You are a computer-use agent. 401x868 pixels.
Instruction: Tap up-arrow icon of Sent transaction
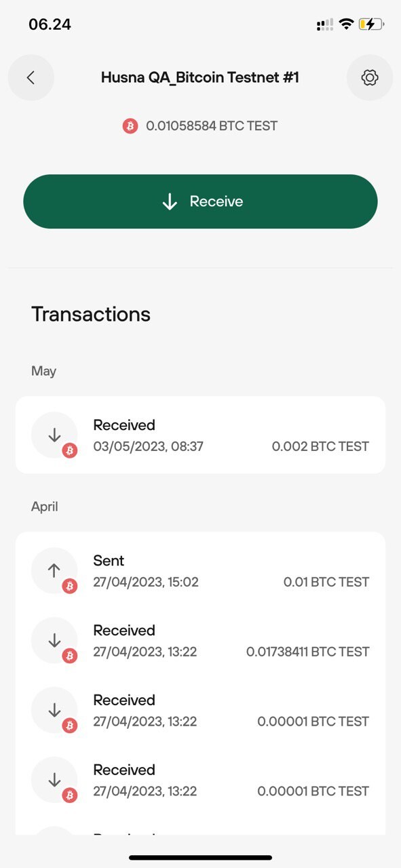coord(54,570)
